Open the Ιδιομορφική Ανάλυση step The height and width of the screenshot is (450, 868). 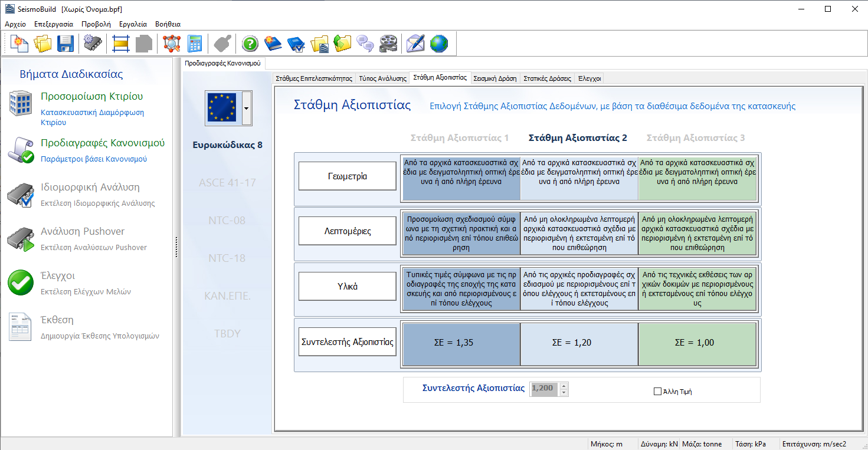[x=90, y=188]
